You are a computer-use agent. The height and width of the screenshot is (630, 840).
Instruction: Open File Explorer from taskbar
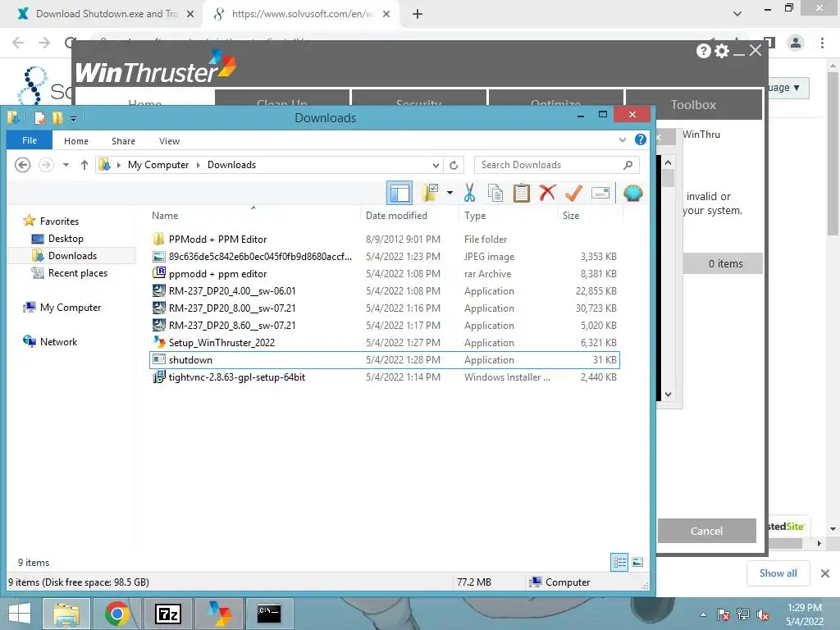pos(66,614)
